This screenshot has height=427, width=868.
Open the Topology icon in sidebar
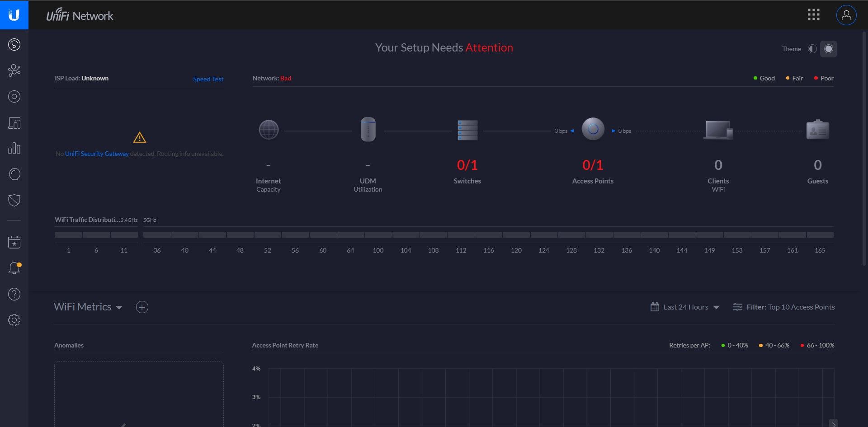click(x=14, y=70)
